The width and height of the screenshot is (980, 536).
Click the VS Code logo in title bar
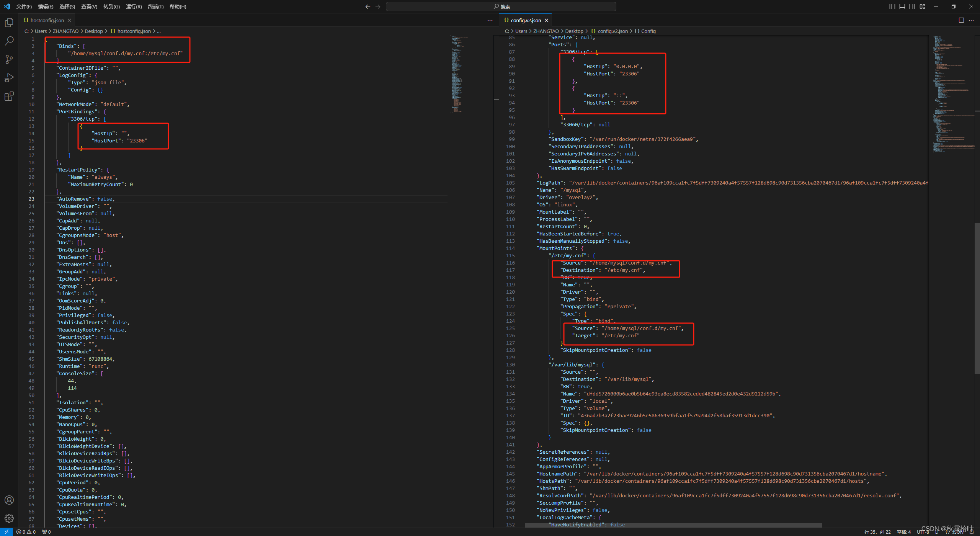click(x=7, y=7)
